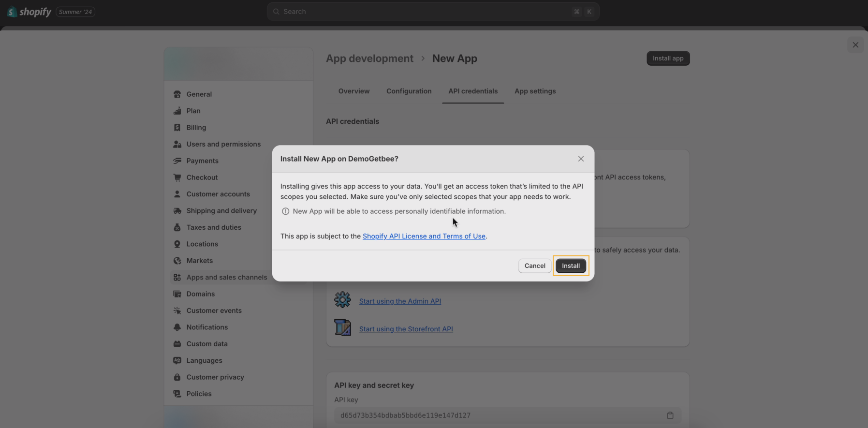Open Shopify API License and Terms of Use link

(x=424, y=236)
